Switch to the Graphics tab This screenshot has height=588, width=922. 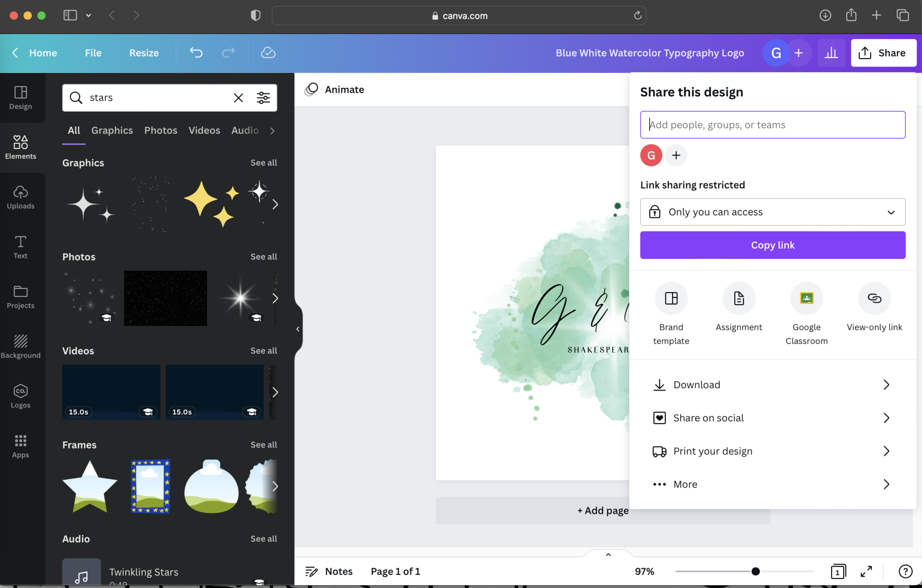[x=112, y=131]
